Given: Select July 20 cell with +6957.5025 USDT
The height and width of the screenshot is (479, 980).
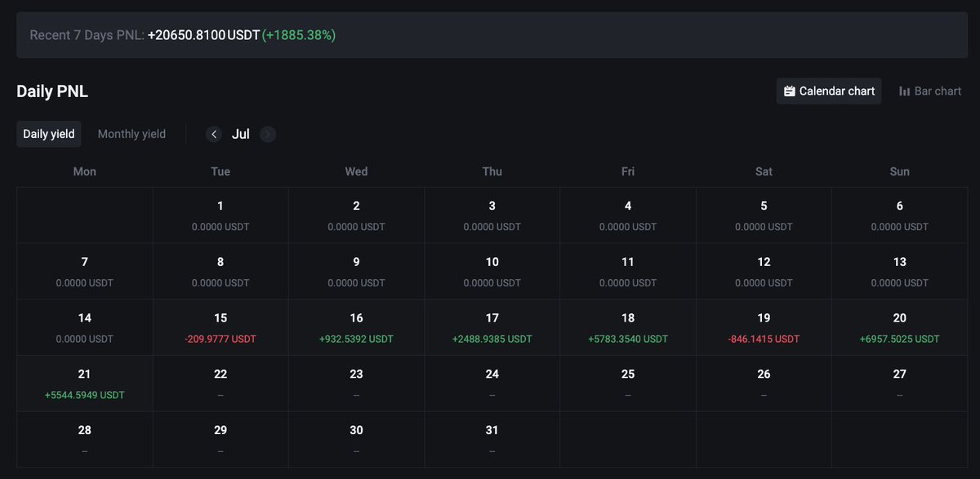Looking at the screenshot, I should pyautogui.click(x=899, y=327).
